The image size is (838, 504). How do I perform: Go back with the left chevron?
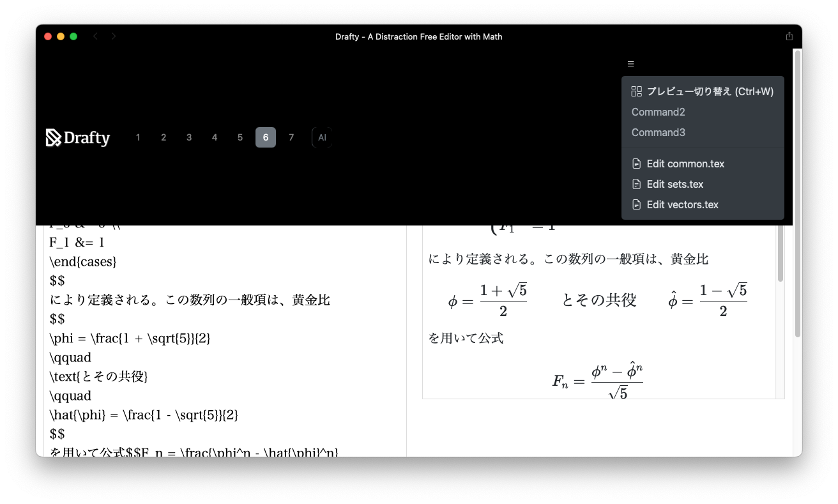[x=95, y=36]
